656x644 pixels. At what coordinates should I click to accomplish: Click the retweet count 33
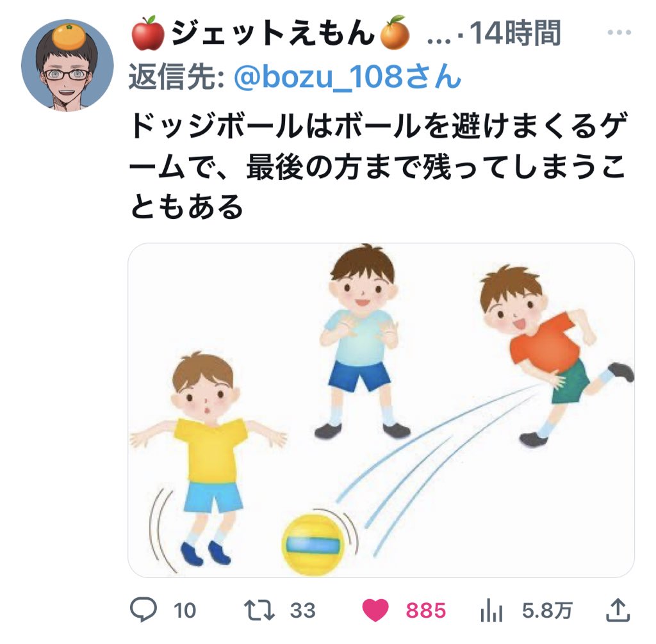(303, 611)
